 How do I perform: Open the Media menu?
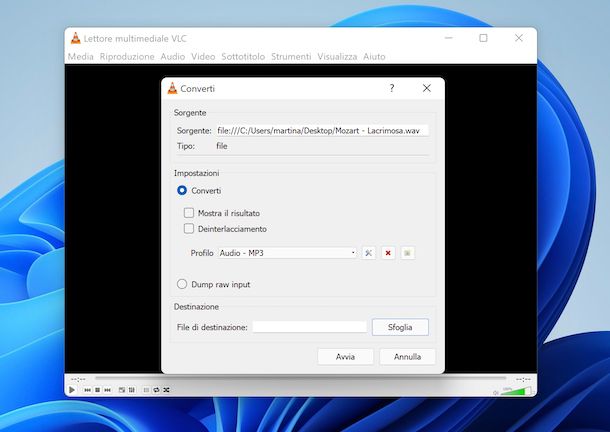81,56
